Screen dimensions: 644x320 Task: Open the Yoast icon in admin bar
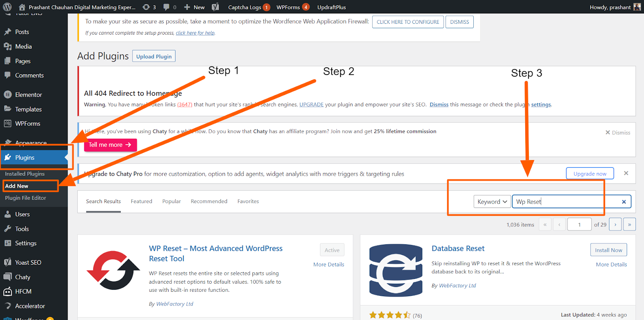(215, 7)
